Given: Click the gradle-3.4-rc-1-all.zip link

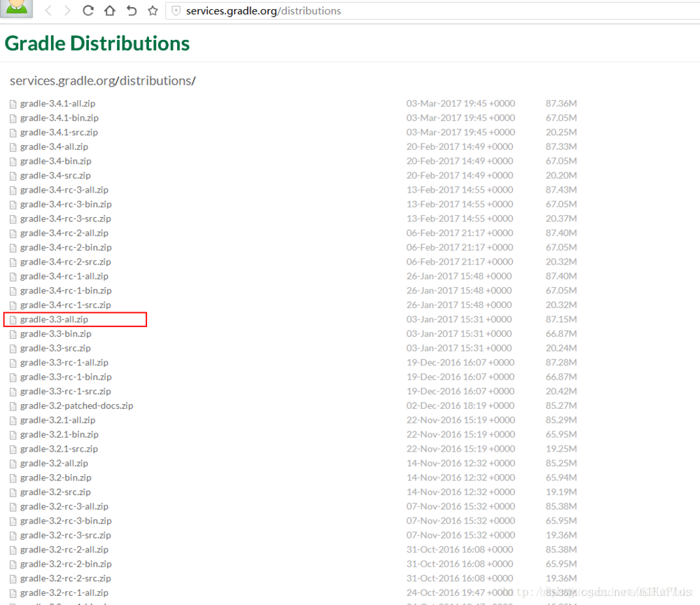Looking at the screenshot, I should click(64, 277).
